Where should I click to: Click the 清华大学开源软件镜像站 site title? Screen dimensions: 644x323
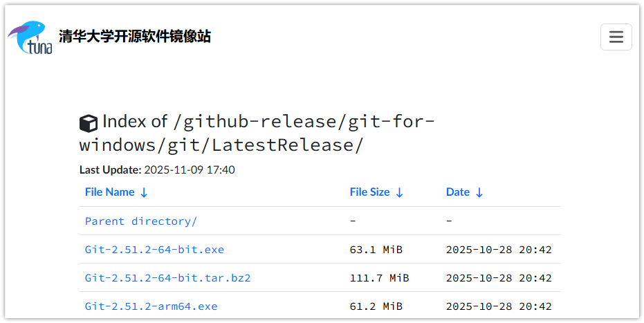pos(135,37)
